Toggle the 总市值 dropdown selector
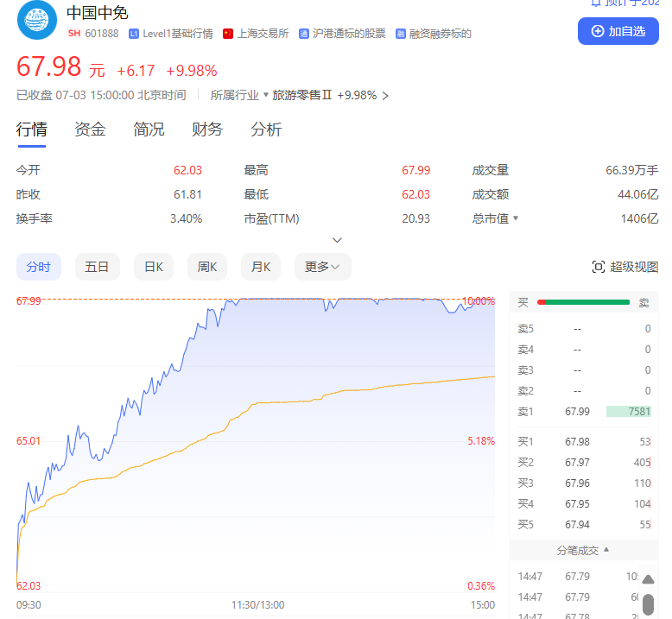Viewport: 672px width, 619px height. coord(516,218)
